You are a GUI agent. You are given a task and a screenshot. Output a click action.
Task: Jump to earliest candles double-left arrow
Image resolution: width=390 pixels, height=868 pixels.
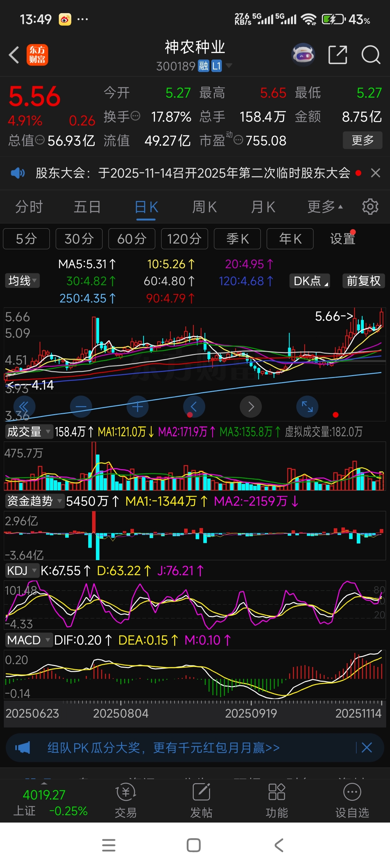pos(24,407)
